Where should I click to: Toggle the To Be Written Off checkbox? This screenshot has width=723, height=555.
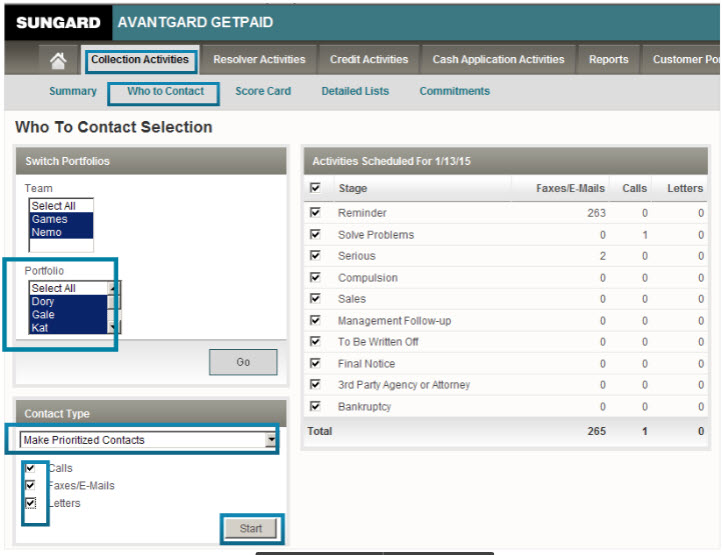315,341
